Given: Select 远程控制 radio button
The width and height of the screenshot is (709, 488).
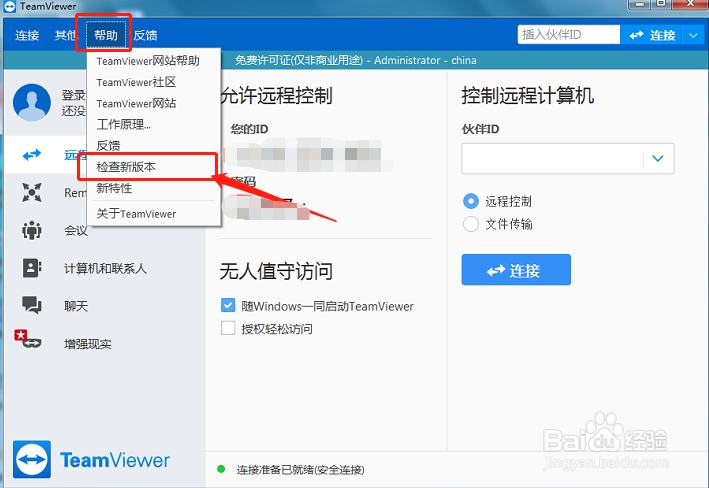Looking at the screenshot, I should pos(471,201).
